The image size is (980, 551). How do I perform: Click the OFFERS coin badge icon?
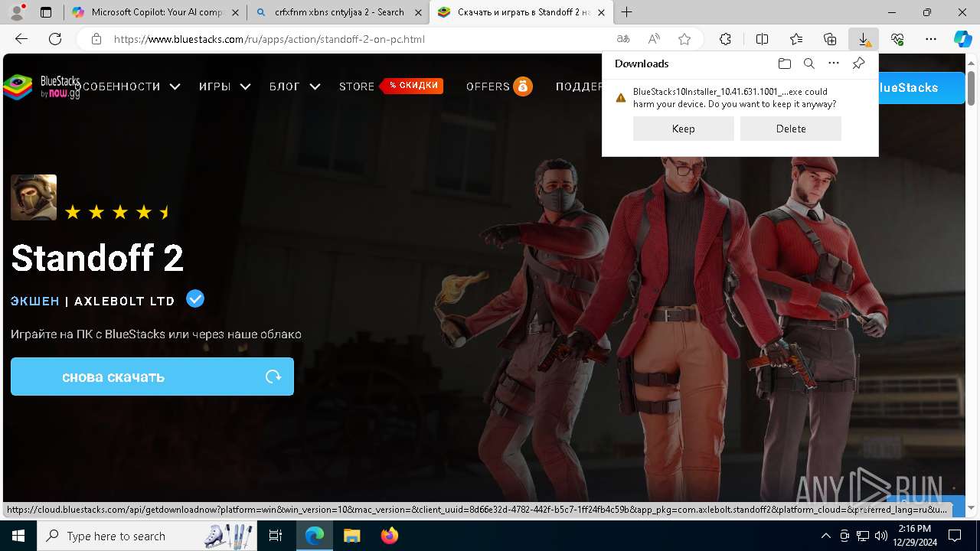(523, 86)
